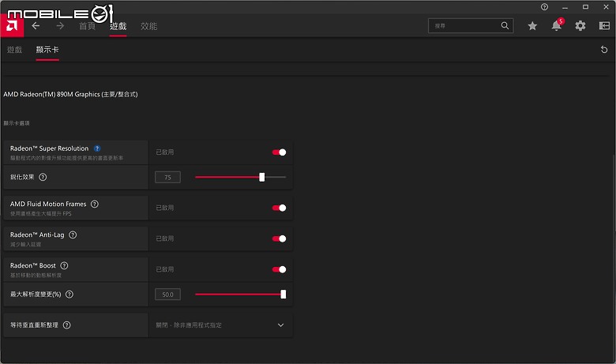Open 最大解析度變更 help icon
This screenshot has height=364, width=616.
pyautogui.click(x=69, y=294)
